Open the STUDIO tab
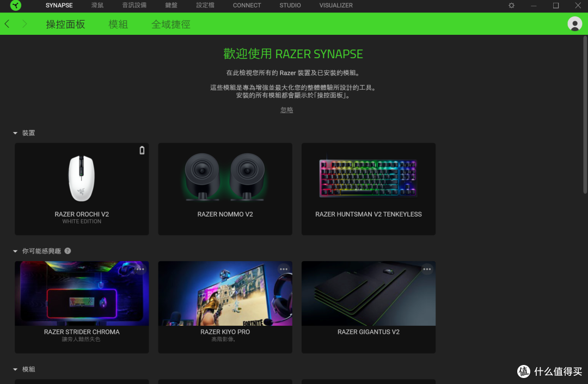The width and height of the screenshot is (588, 384). point(290,5)
